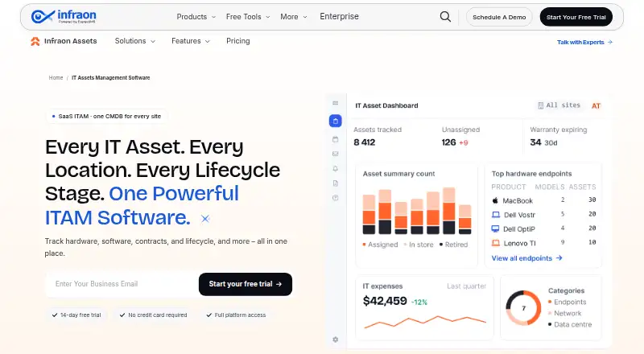Screen dimensions: 644x354
Task: Expand the More dropdown
Action: [294, 17]
